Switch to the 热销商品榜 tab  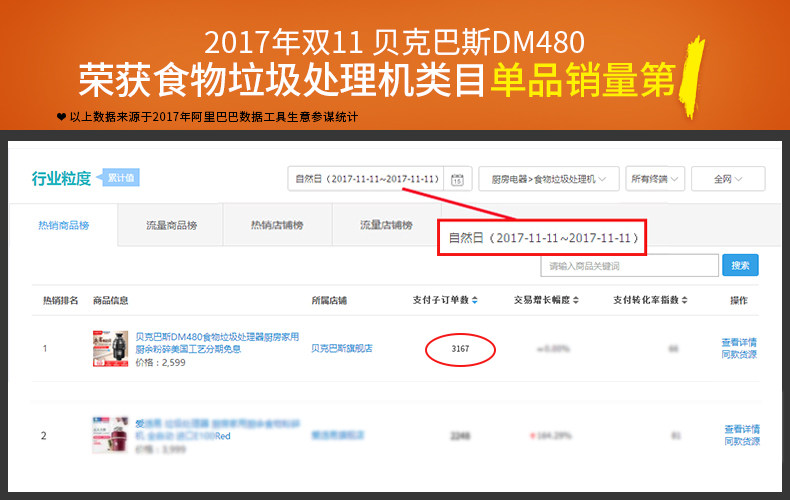point(64,225)
